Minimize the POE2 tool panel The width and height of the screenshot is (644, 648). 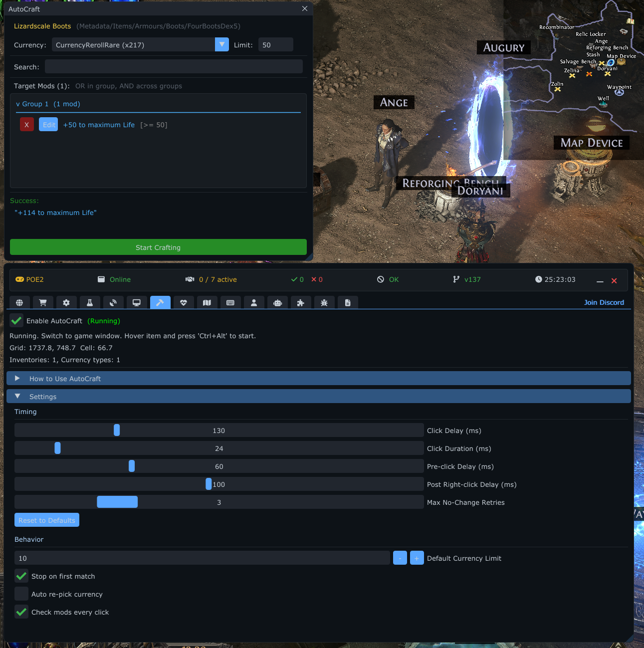click(600, 281)
